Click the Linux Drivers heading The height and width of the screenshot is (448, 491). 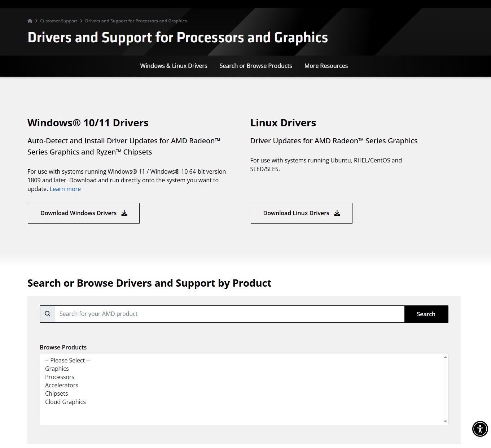[x=283, y=123]
